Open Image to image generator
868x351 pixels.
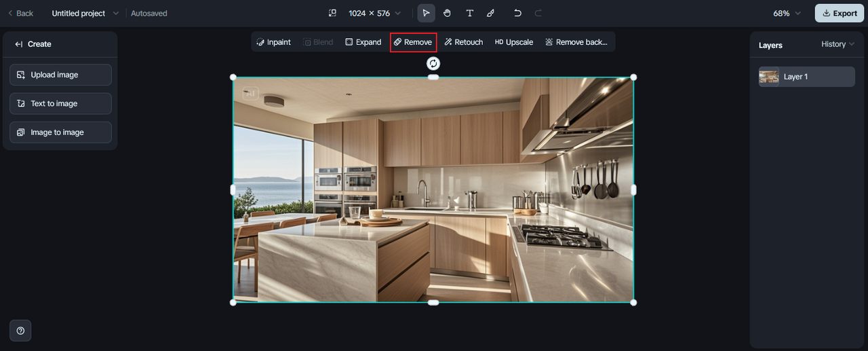(60, 132)
